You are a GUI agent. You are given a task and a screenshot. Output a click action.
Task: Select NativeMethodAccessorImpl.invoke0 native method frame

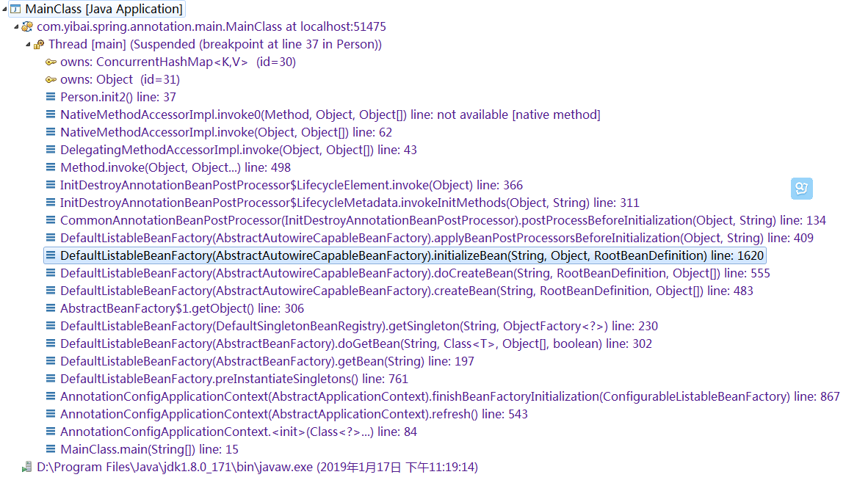[x=330, y=115]
